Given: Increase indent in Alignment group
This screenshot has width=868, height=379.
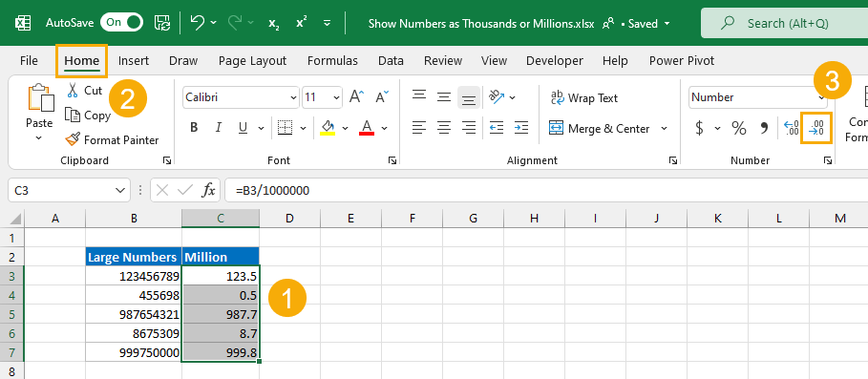Looking at the screenshot, I should coord(521,128).
